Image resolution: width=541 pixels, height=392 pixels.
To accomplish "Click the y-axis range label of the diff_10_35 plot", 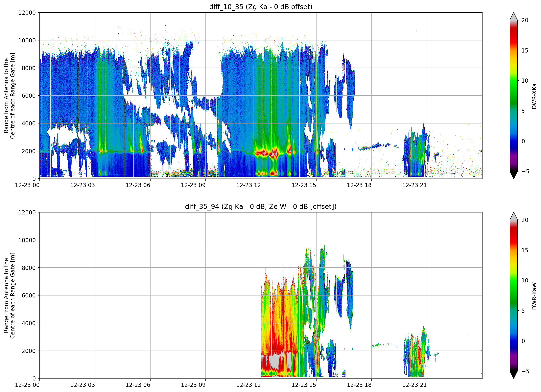I will (x=9, y=96).
